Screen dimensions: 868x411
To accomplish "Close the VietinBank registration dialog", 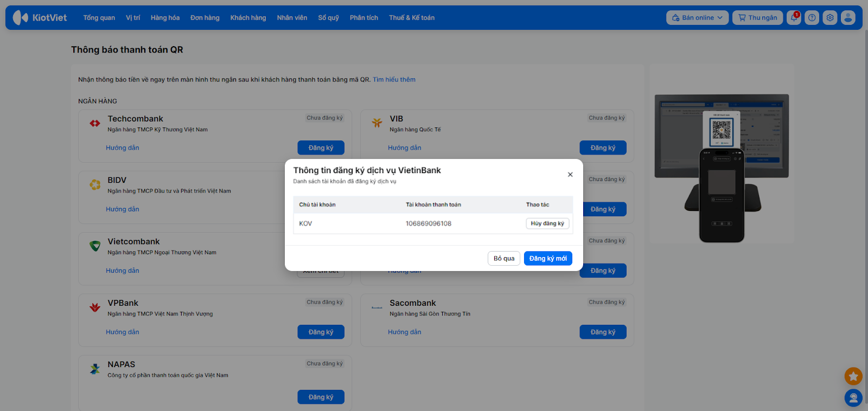I will coord(570,175).
